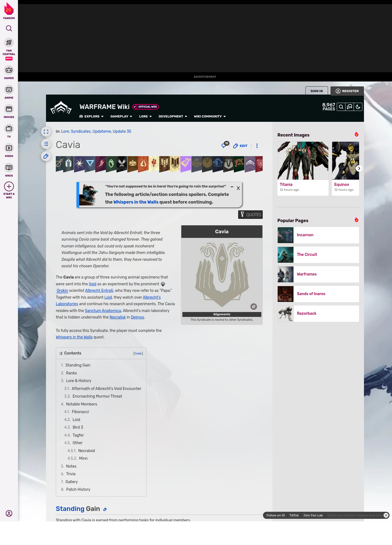This screenshot has width=392, height=545.
Task: Click the Standing Gain section edit pencil
Action: click(x=105, y=509)
